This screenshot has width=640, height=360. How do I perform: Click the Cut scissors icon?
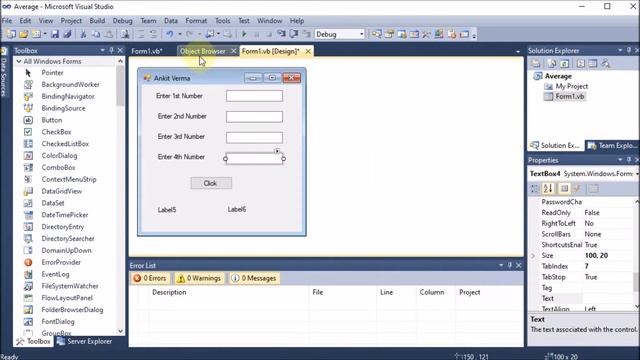tap(83, 34)
